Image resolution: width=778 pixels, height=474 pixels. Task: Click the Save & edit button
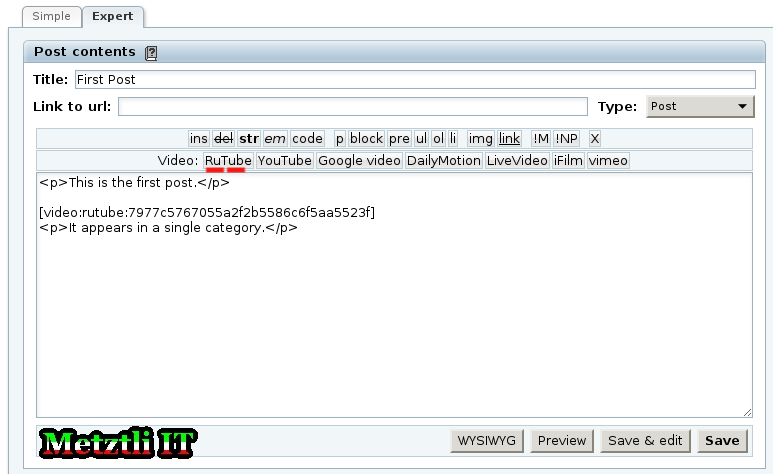(x=645, y=441)
